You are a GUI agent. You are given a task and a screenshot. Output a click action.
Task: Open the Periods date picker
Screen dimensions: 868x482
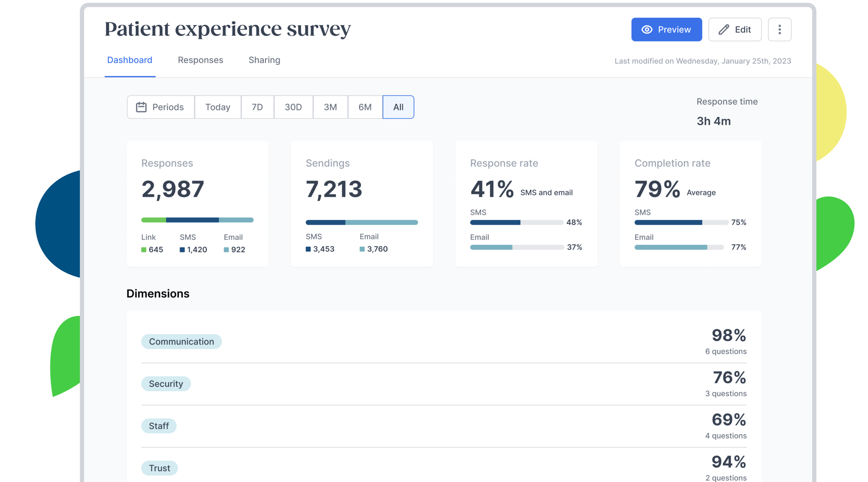(x=168, y=107)
